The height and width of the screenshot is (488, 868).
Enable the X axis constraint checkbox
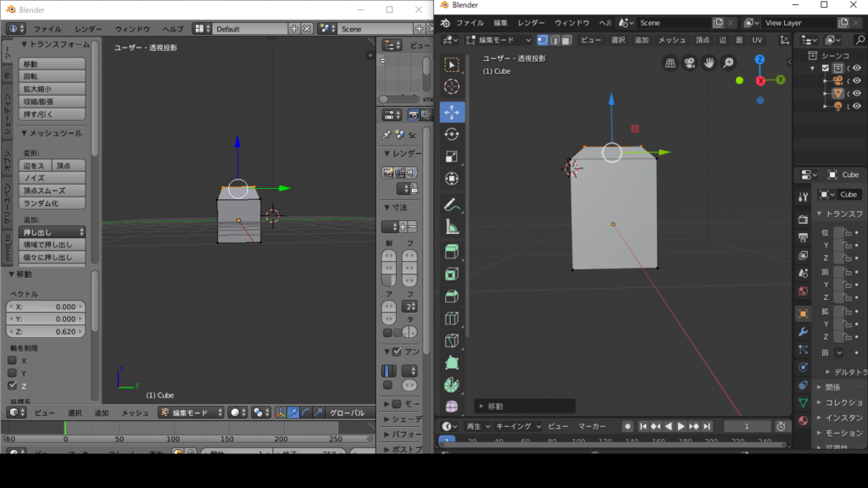pos(13,360)
